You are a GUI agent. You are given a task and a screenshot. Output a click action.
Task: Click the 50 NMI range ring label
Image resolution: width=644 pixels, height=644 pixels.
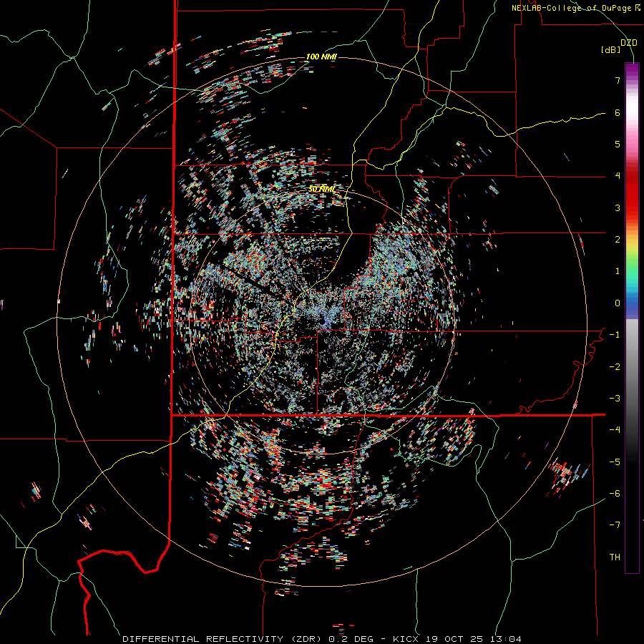pyautogui.click(x=321, y=190)
